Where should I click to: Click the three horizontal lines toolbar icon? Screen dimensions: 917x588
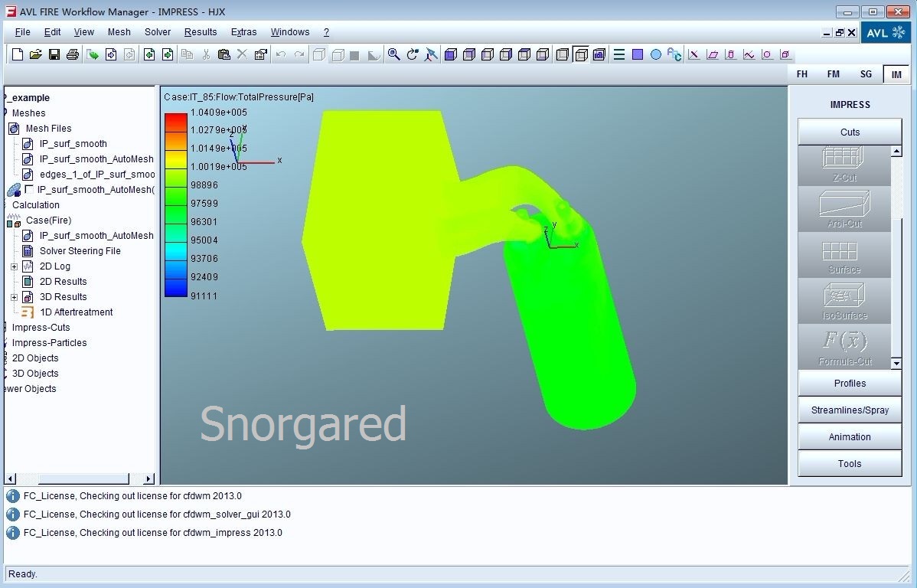[619, 54]
